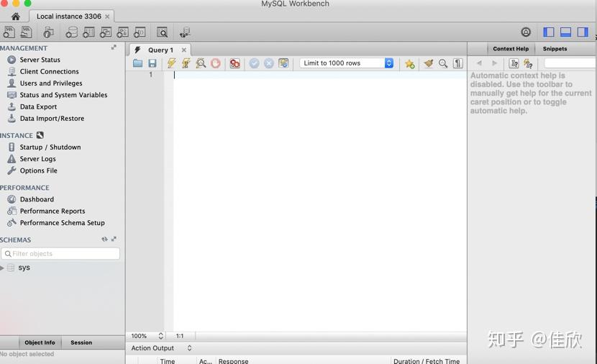597x364 pixels.
Task: Run Explain plan magnifier icon
Action: pos(201,63)
